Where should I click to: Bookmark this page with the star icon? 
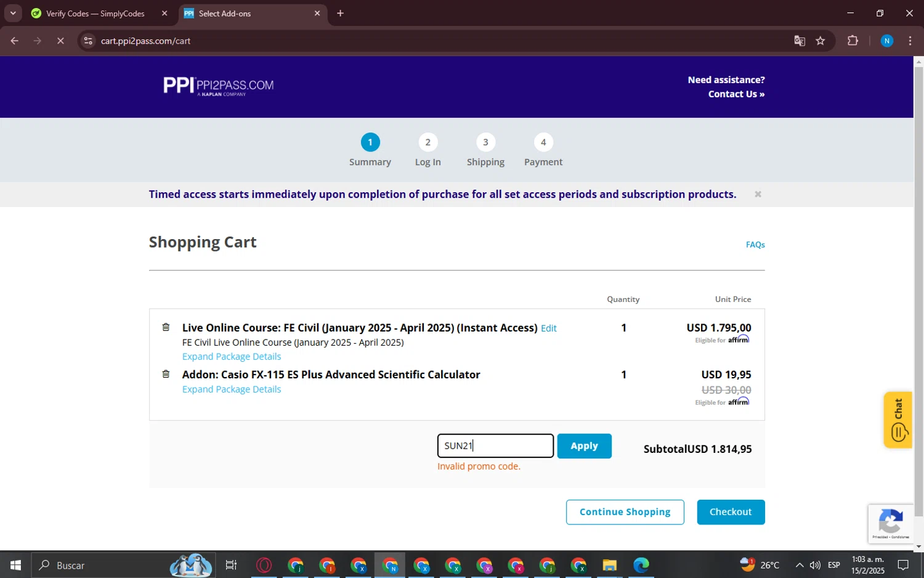point(820,41)
